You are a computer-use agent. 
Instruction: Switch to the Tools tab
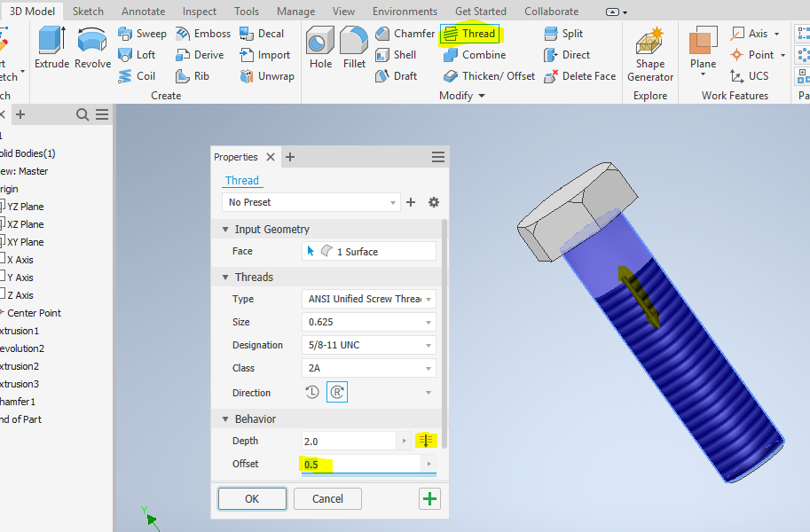click(247, 12)
